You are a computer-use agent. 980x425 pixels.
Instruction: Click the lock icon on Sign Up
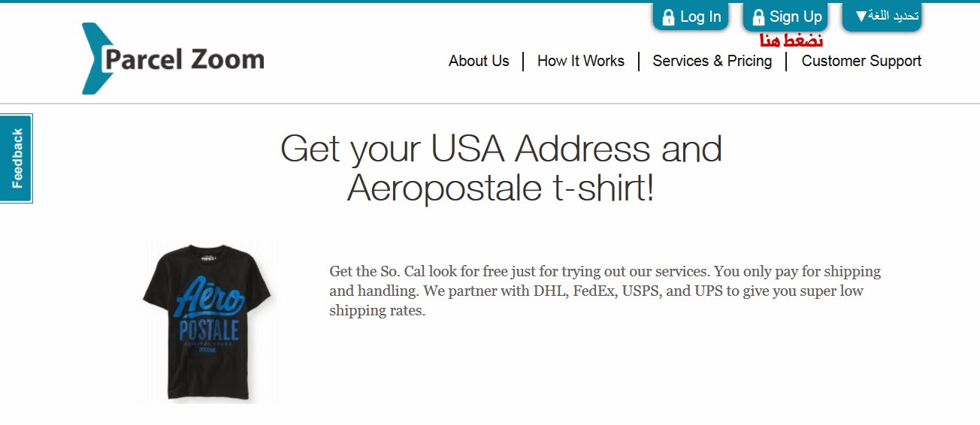tap(758, 17)
